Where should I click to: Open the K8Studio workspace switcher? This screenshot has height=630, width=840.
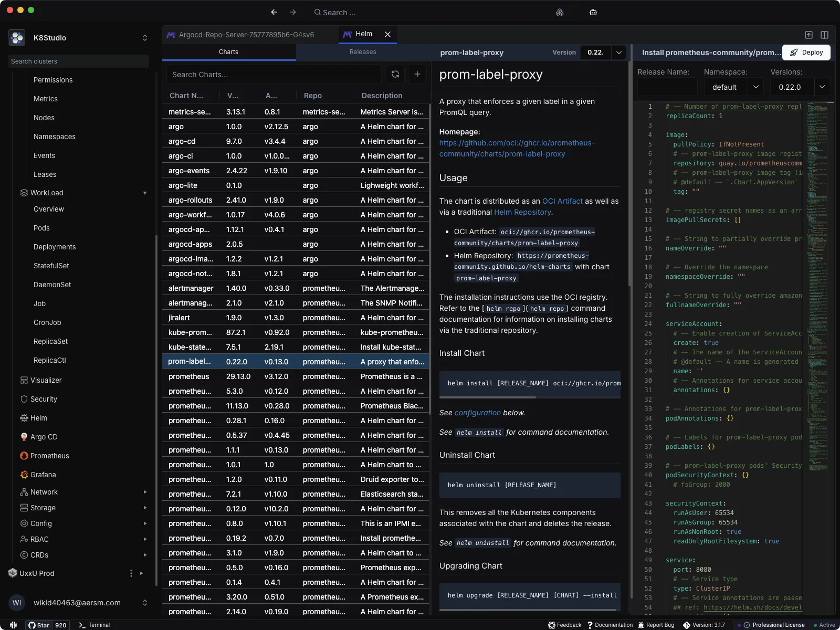coord(145,38)
